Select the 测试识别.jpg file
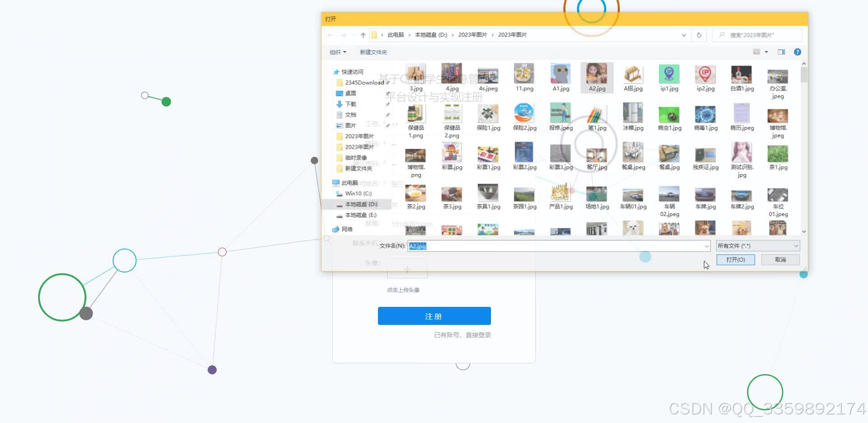 742,160
